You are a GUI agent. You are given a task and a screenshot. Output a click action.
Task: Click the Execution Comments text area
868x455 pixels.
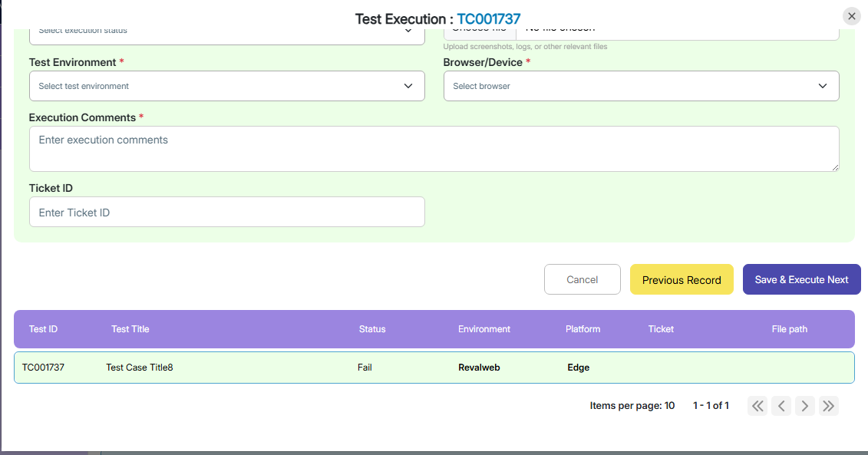434,149
